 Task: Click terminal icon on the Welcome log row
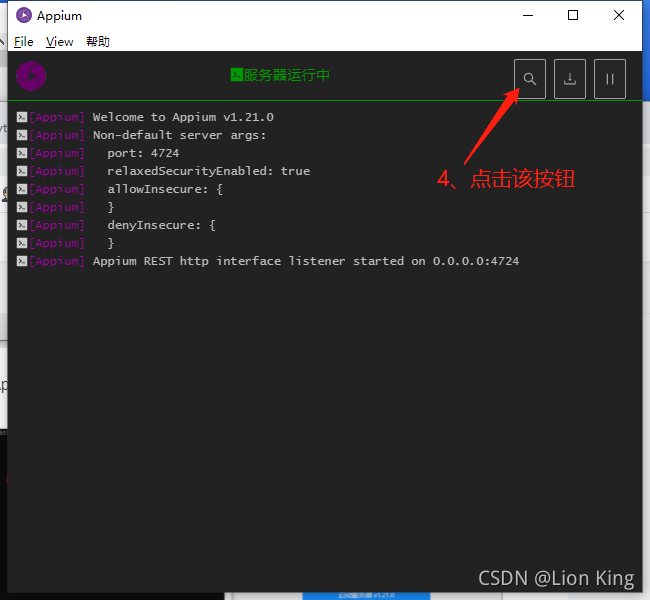tap(22, 117)
